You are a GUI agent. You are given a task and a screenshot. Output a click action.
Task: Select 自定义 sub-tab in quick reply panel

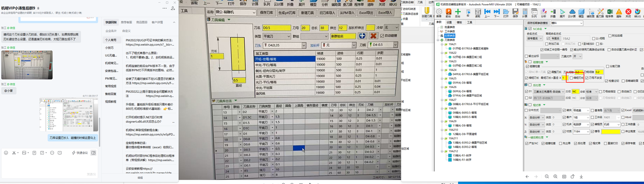click(x=126, y=31)
